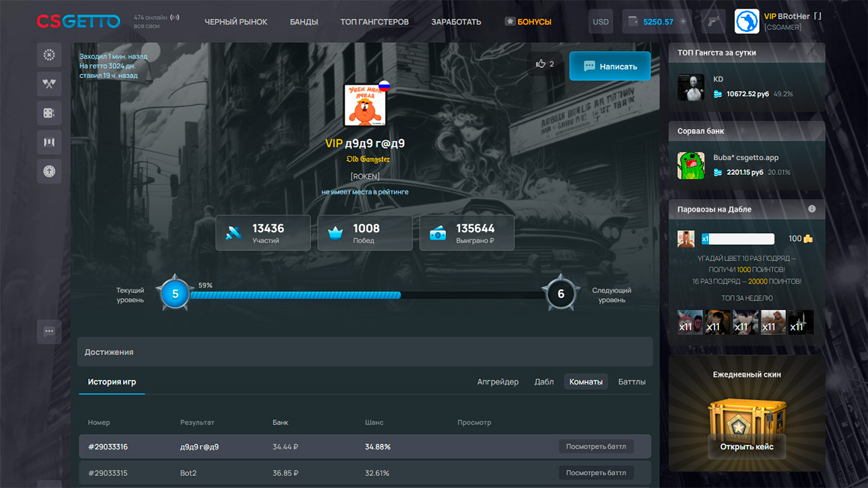Click the info icon on Паровозы на Дабле

tap(812, 209)
